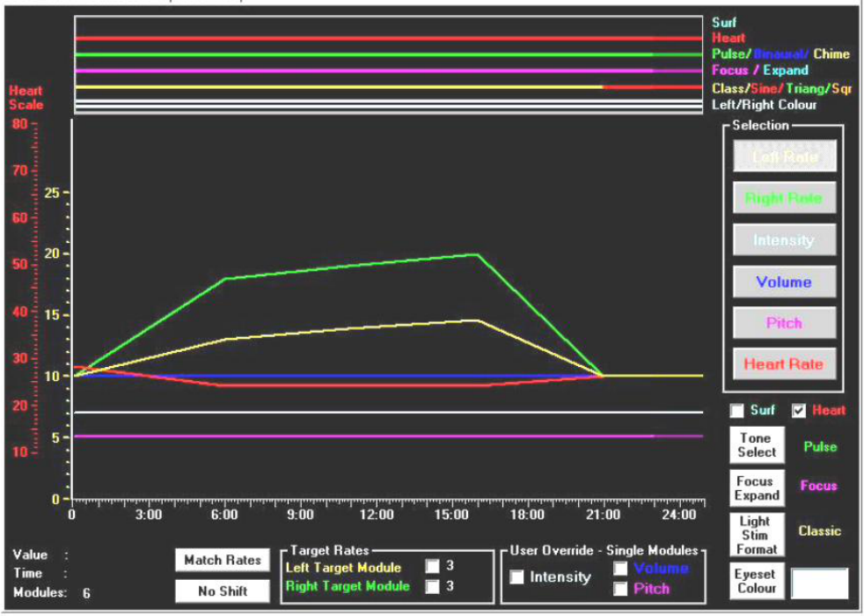Click the Classic format label
Image resolution: width=864 pixels, height=616 pixels.
click(820, 532)
